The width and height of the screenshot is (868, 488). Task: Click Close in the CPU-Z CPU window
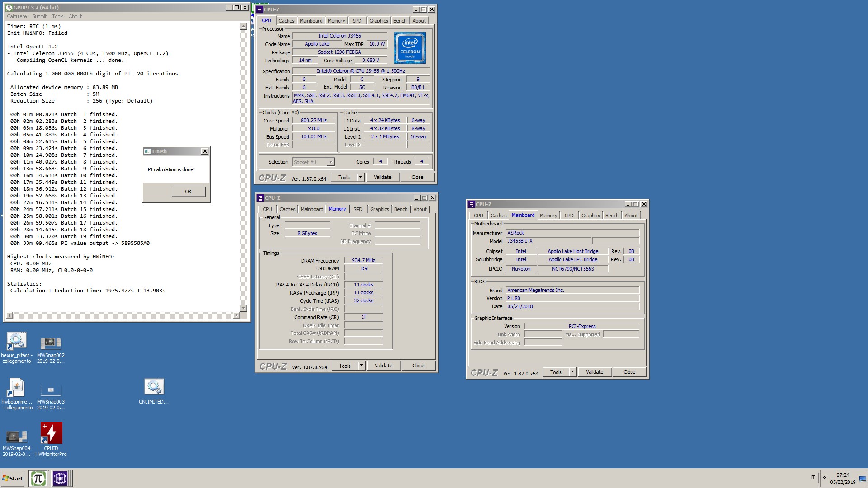click(x=417, y=178)
